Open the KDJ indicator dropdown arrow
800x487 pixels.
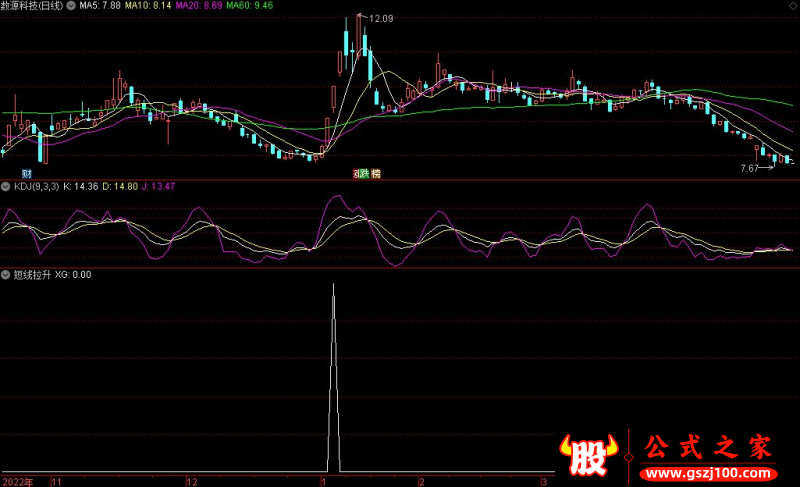[6, 186]
